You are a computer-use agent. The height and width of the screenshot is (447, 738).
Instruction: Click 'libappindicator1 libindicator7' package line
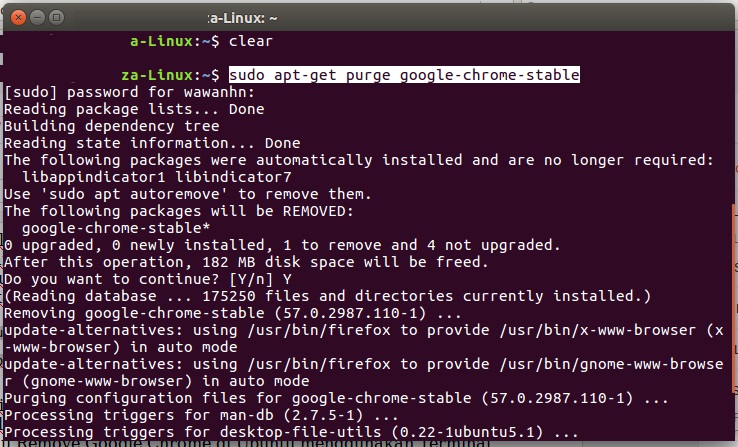pyautogui.click(x=157, y=177)
